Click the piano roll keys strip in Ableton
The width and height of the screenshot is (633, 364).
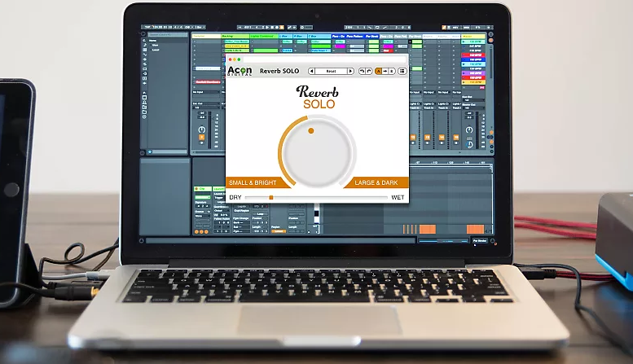(316, 215)
